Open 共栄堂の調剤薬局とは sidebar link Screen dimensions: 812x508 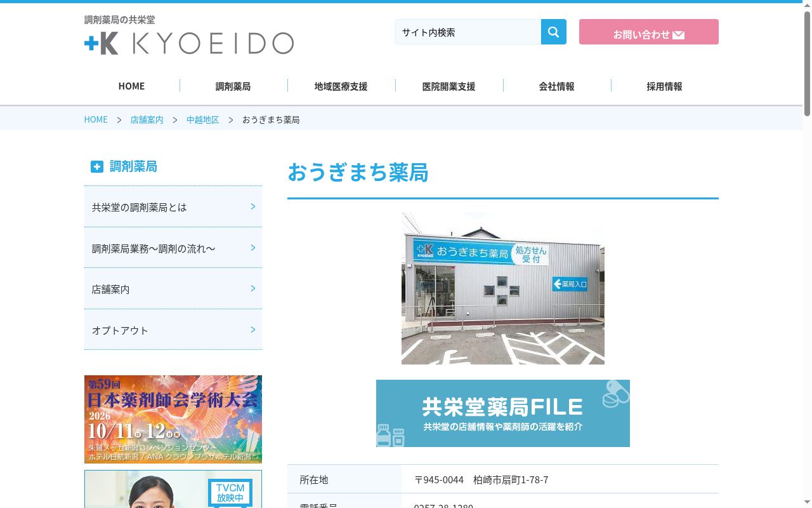point(173,206)
